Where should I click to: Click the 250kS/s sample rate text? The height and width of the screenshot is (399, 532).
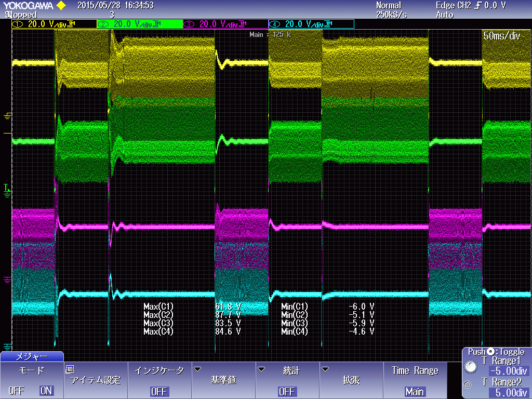(x=391, y=15)
